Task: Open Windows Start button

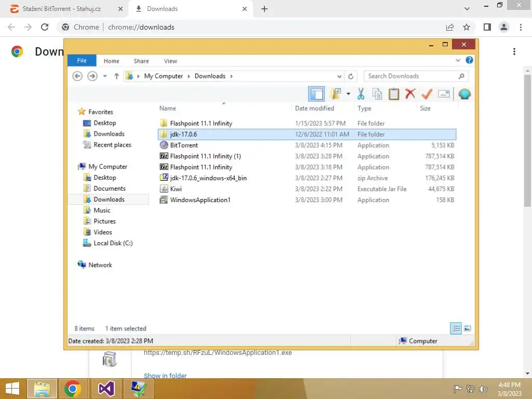Action: tap(12, 389)
